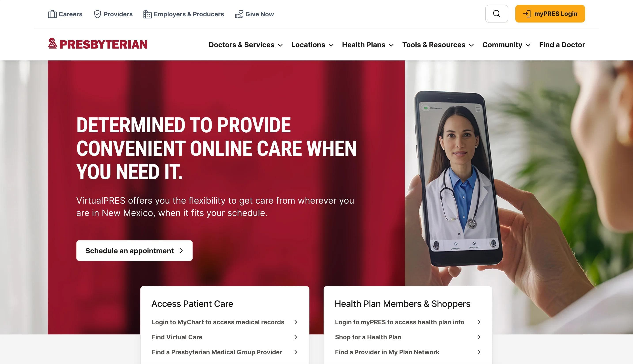Click the Give Now heart-hand icon
Viewport: 633px width, 364px height.
click(239, 14)
